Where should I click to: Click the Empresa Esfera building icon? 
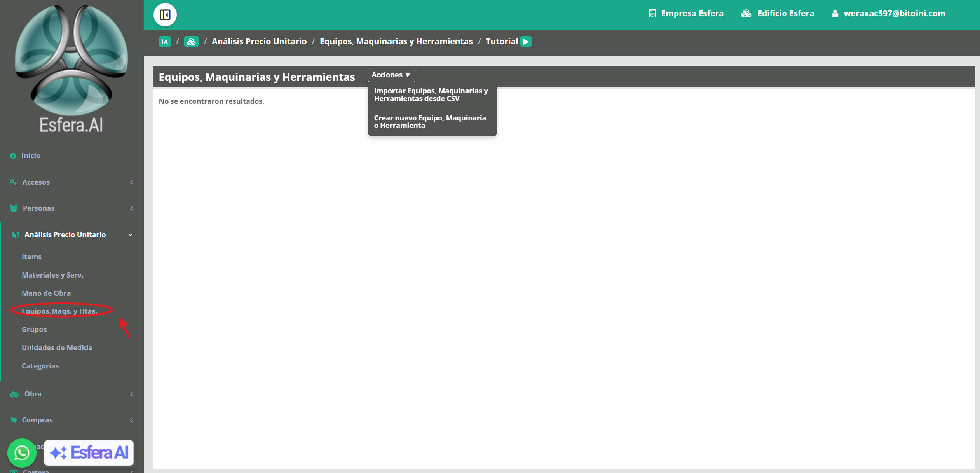(x=652, y=14)
